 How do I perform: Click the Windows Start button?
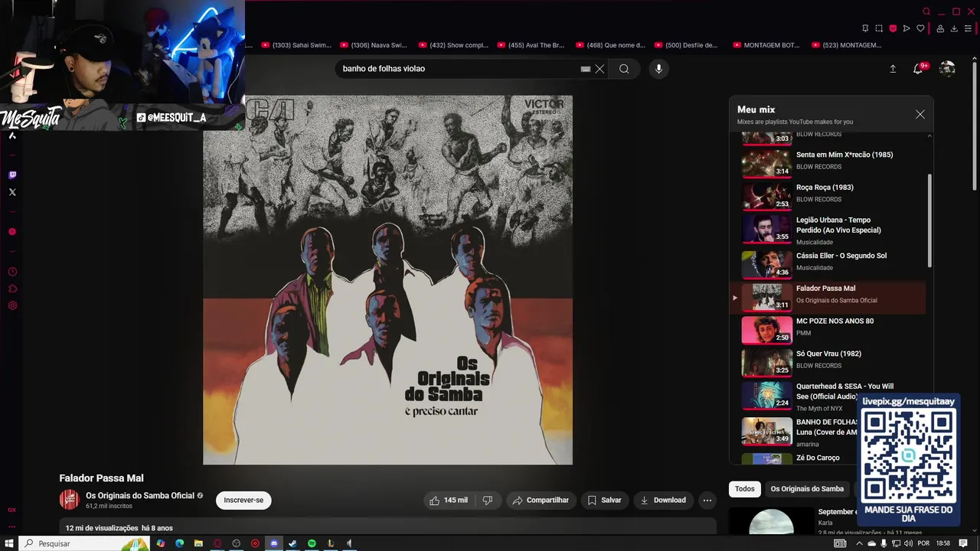point(9,543)
